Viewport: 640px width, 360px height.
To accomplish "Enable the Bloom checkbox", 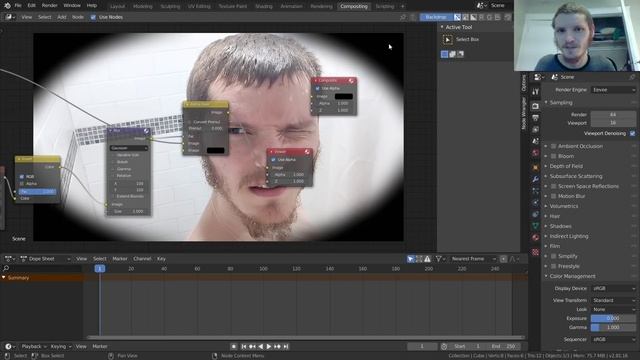I will click(x=553, y=156).
